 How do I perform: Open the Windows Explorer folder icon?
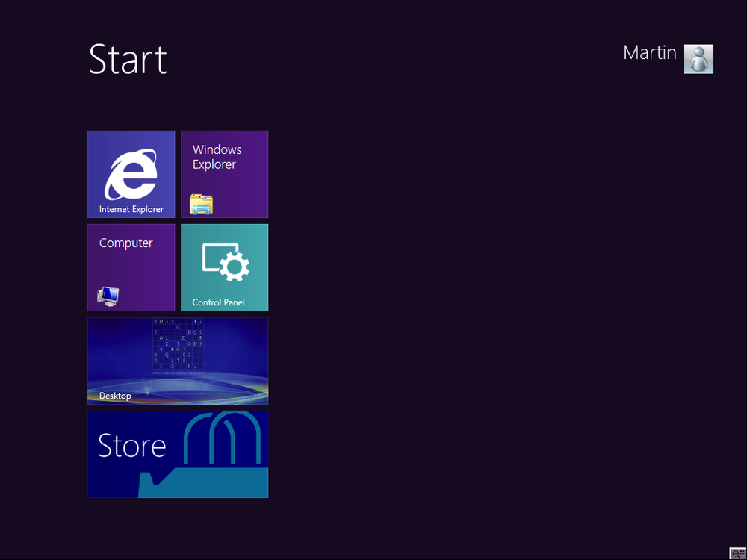[x=202, y=203]
